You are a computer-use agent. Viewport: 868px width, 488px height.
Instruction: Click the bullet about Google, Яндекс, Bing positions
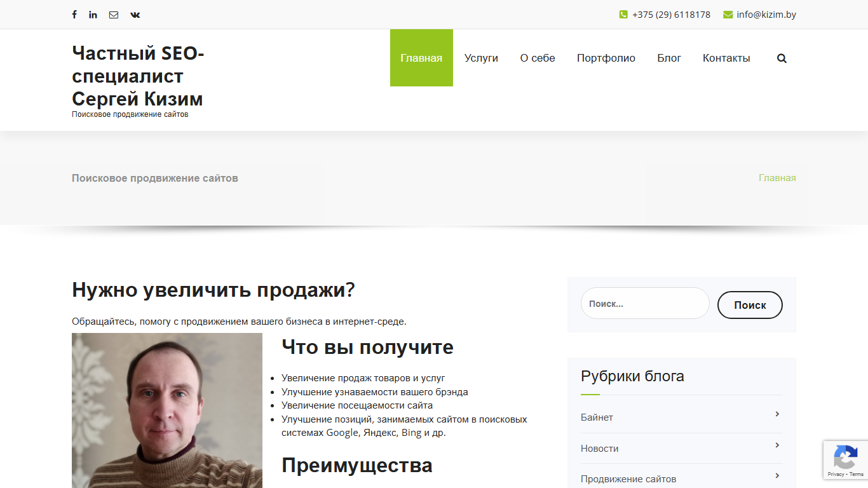pyautogui.click(x=404, y=426)
